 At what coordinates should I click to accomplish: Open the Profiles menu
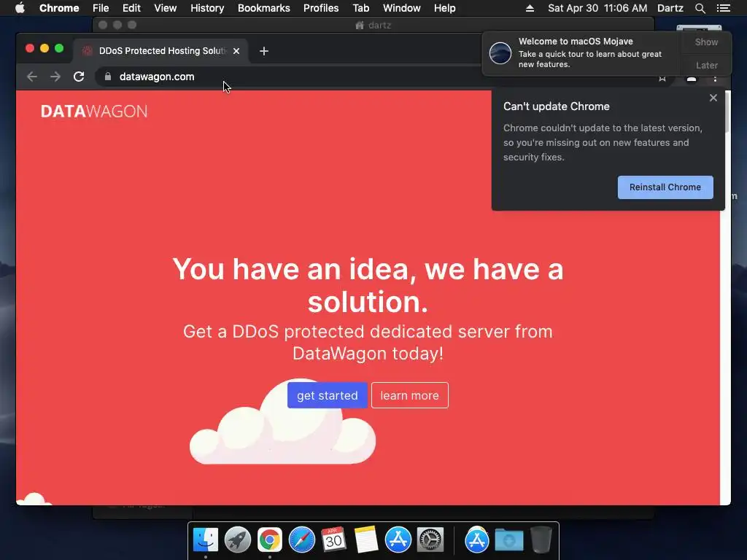coord(321,8)
